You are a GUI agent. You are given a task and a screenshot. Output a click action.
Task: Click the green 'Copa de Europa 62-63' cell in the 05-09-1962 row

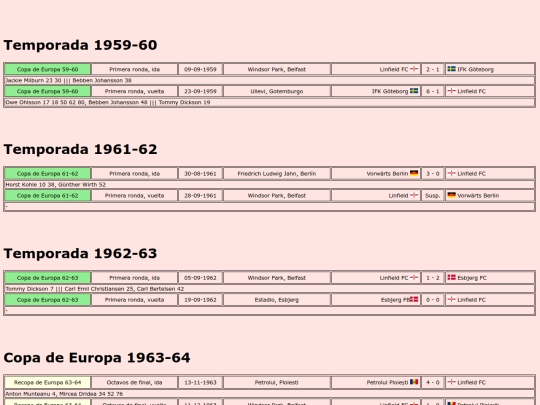(x=48, y=278)
